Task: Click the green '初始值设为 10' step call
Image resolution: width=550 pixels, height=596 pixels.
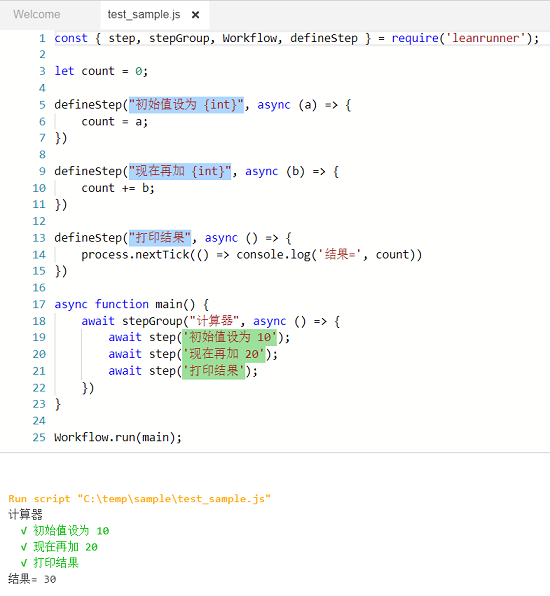Action: click(230, 337)
